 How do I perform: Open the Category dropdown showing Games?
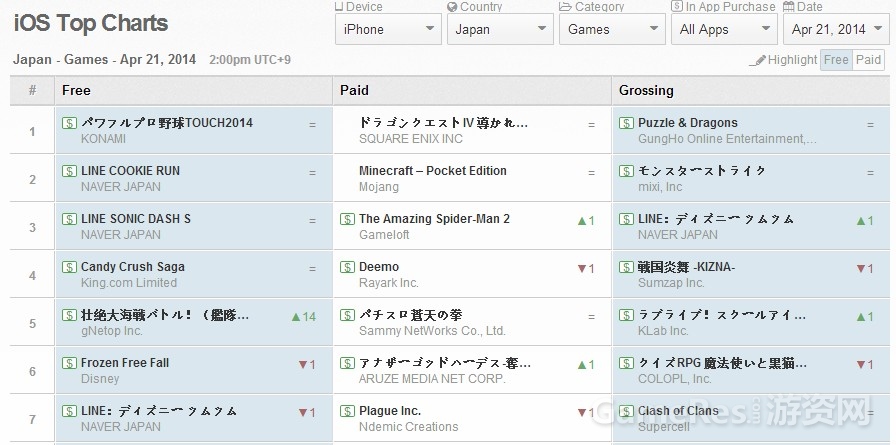pyautogui.click(x=612, y=29)
